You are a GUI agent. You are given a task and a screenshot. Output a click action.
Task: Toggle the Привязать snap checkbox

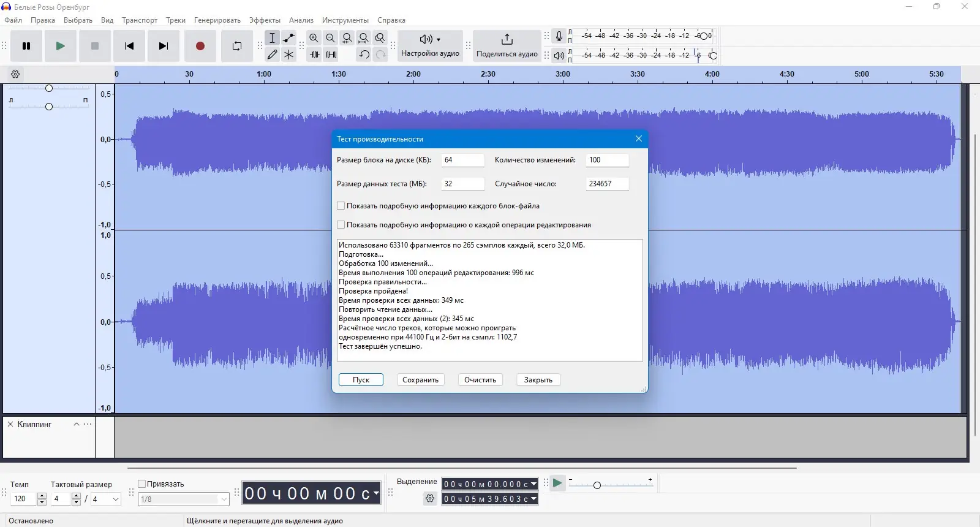(x=142, y=483)
